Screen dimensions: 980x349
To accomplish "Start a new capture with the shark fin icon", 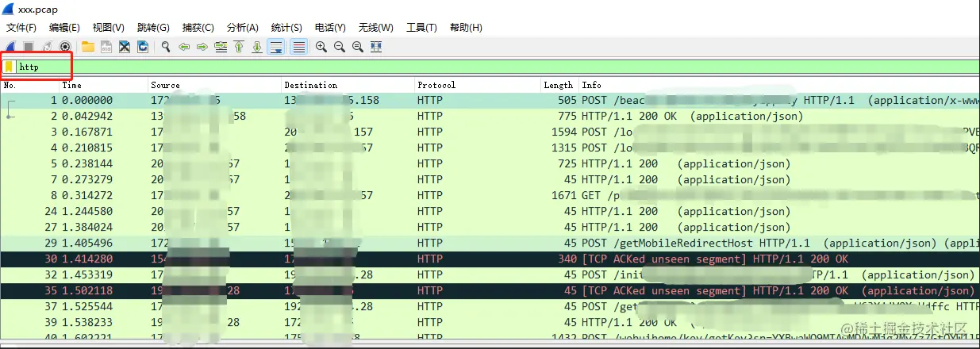I will tap(10, 47).
